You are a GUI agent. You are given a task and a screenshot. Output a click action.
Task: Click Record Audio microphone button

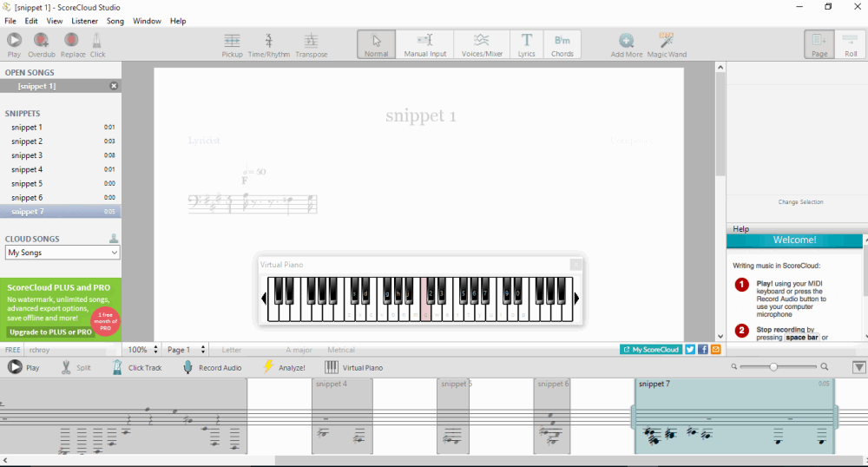point(213,367)
